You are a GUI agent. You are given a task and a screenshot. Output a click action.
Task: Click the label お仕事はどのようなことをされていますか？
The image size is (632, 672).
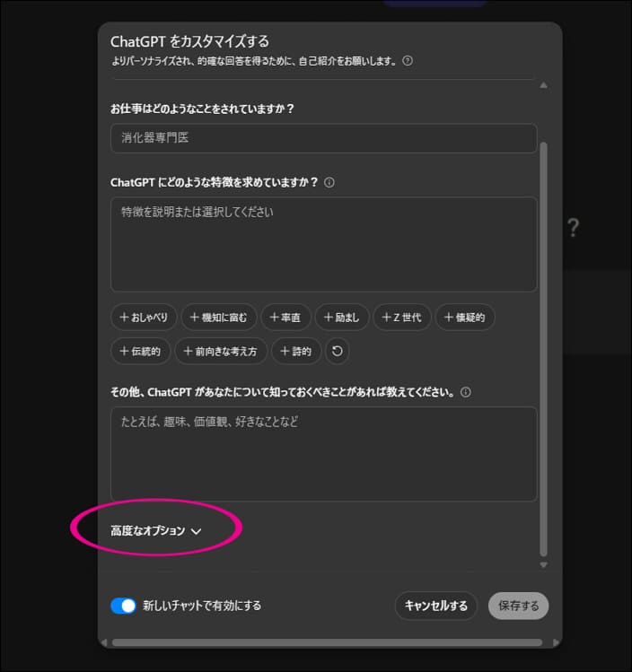pos(202,109)
